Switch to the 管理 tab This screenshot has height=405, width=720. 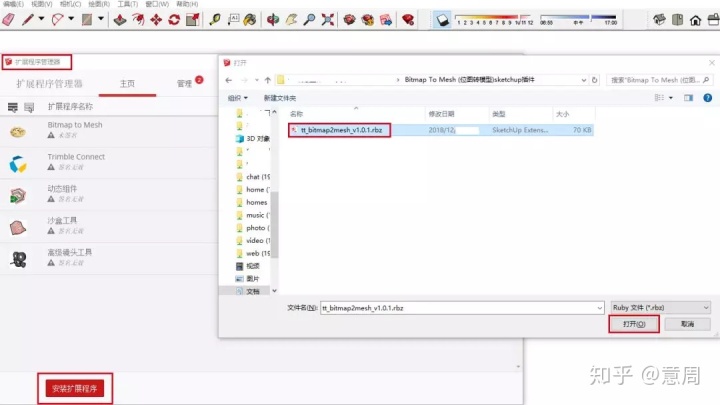click(184, 84)
